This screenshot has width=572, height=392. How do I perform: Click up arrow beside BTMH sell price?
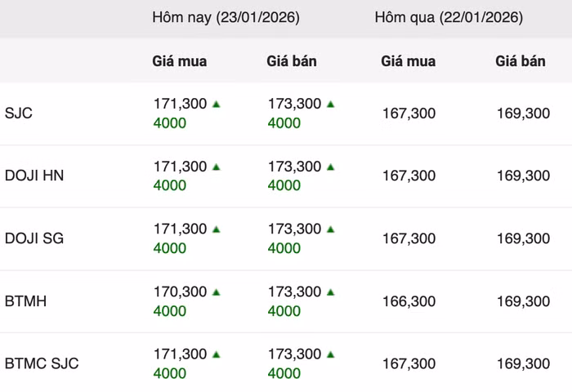click(331, 292)
